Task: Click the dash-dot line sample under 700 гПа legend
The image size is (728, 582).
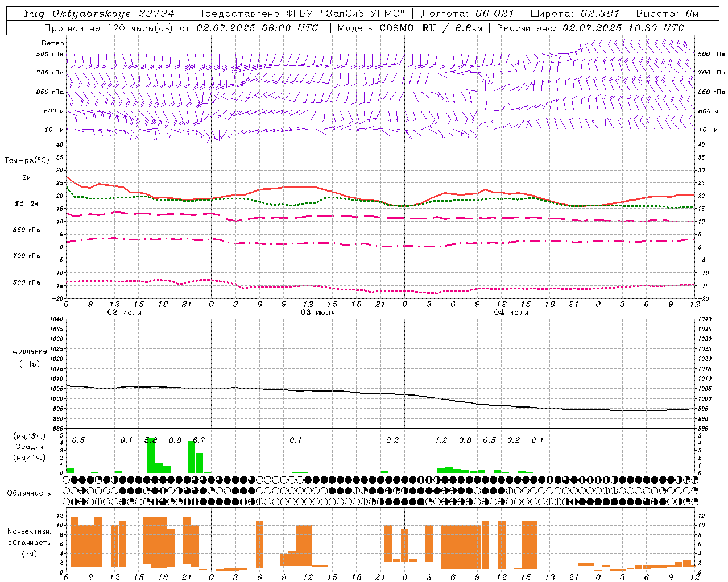Action: tap(25, 263)
